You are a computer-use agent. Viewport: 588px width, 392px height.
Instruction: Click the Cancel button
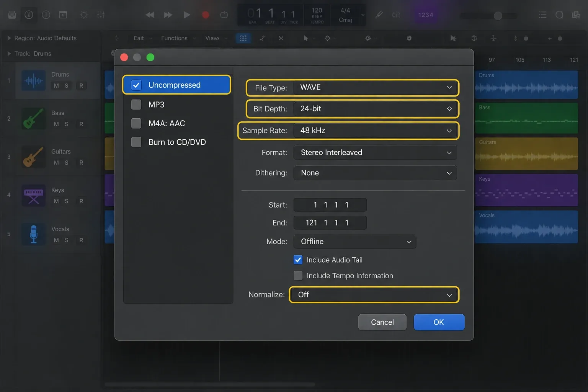382,322
